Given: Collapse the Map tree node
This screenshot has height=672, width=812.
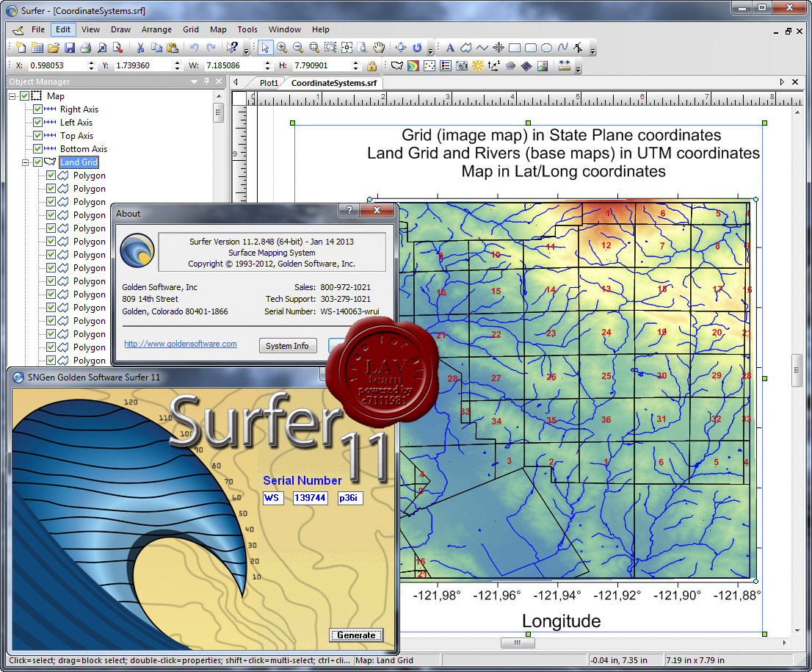Looking at the screenshot, I should pyautogui.click(x=12, y=96).
